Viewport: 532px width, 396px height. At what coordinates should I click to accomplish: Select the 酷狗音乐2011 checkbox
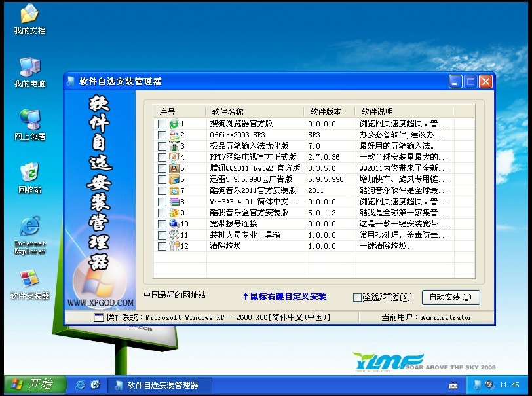(162, 191)
